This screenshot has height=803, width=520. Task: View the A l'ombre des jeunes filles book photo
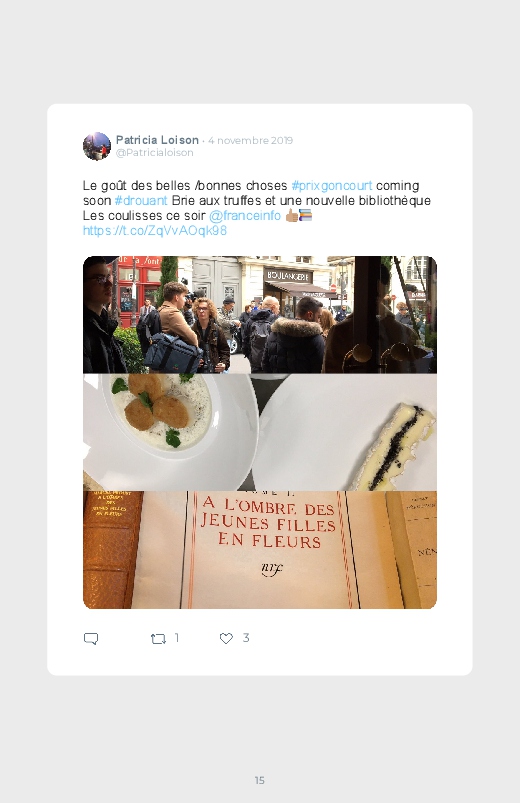coord(260,550)
